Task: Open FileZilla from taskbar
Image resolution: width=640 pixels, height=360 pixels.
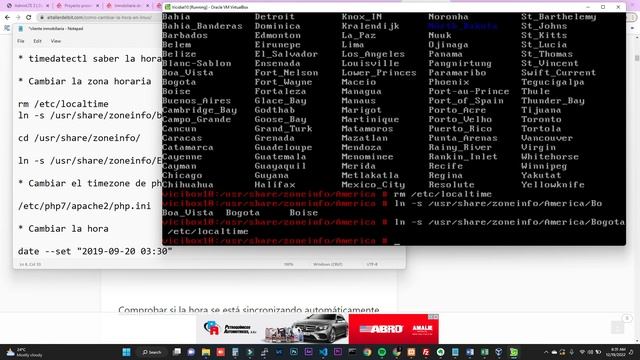Action: (426, 352)
